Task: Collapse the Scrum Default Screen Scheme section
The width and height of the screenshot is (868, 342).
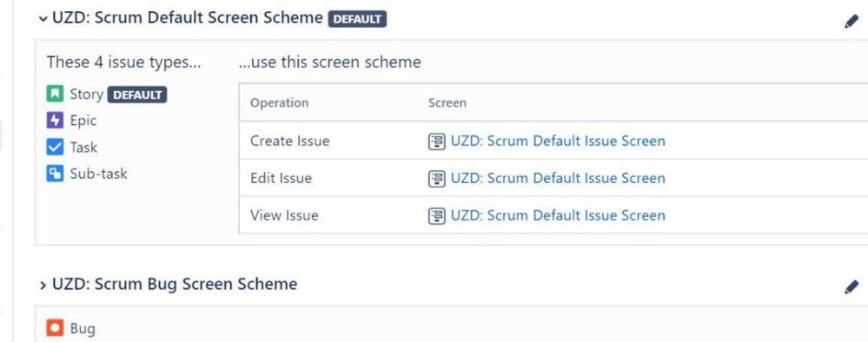Action: pos(43,19)
